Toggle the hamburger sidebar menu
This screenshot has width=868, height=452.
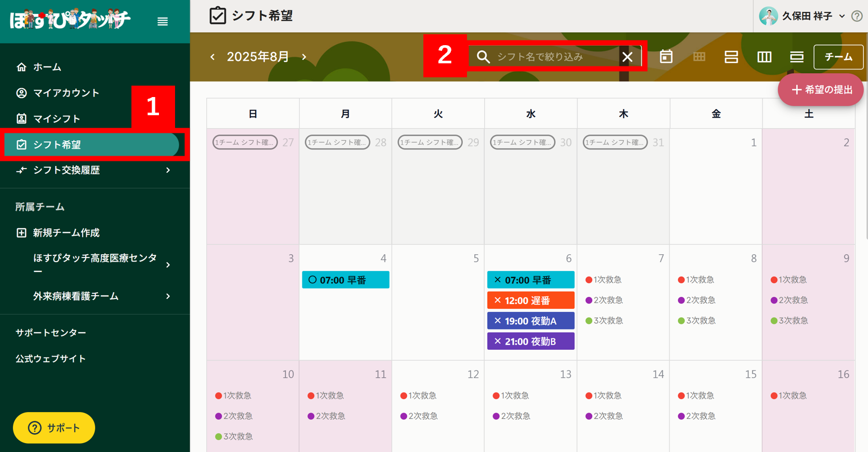[163, 21]
